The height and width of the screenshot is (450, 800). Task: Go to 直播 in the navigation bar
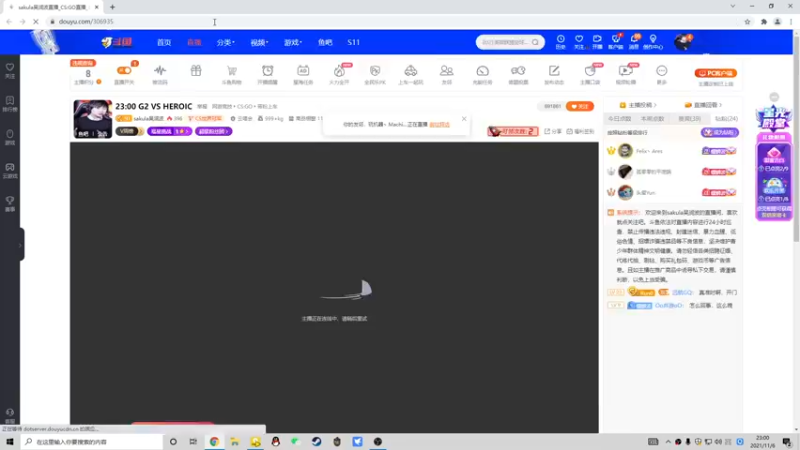click(x=194, y=42)
